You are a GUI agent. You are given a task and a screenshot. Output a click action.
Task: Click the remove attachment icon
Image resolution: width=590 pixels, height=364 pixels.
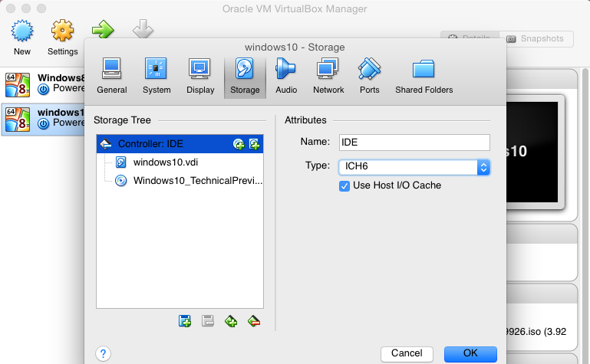255,321
